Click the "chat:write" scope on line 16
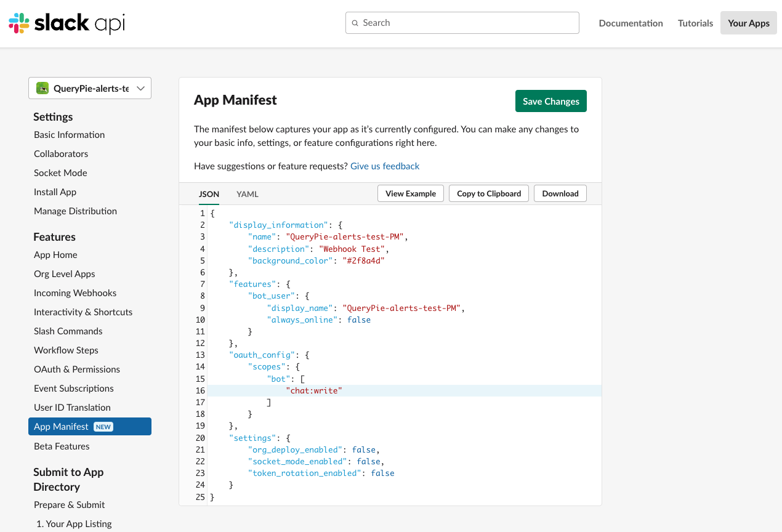Viewport: 782px width, 532px height. (314, 391)
